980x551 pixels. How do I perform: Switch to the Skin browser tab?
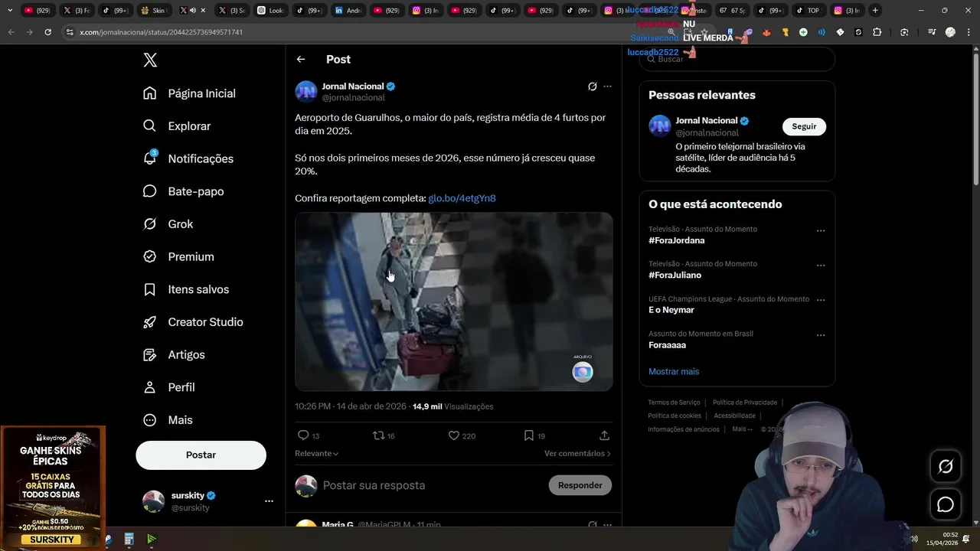click(x=155, y=10)
